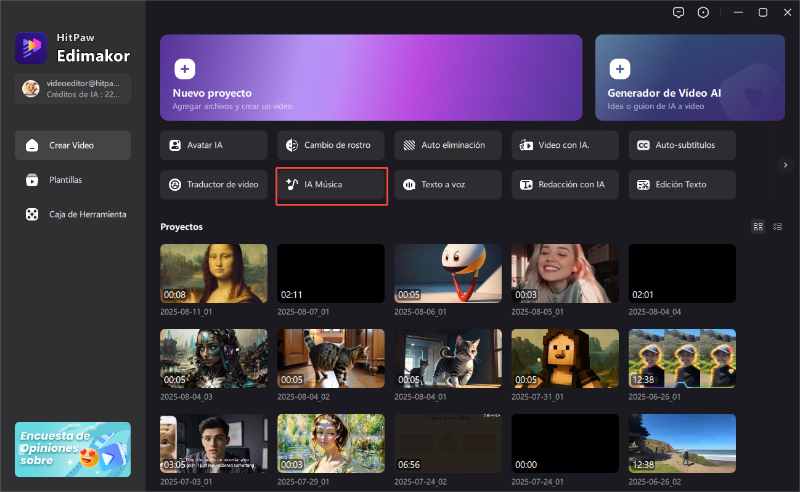This screenshot has width=800, height=492.
Task: Open project 2025-08-07_01 thumbnail
Action: coord(331,274)
